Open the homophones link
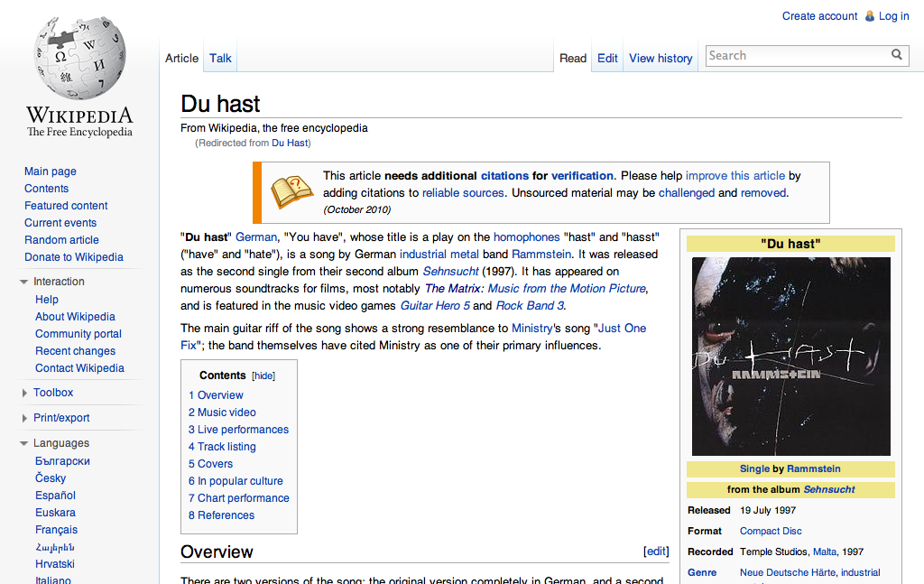Image resolution: width=924 pixels, height=584 pixels. point(526,236)
